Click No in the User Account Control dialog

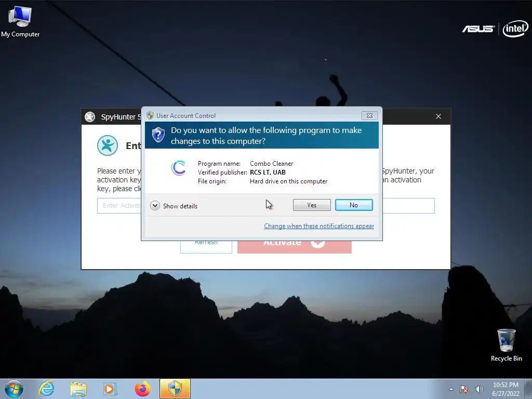coord(353,205)
